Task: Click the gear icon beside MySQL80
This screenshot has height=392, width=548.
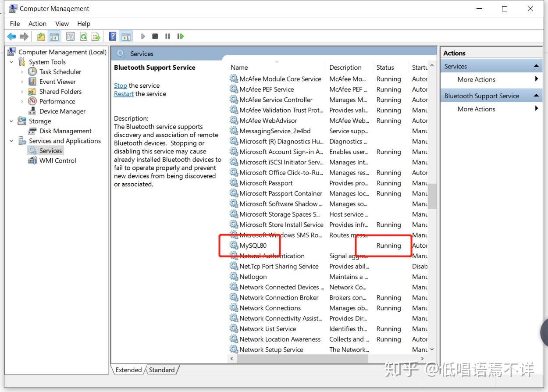Action: coord(234,246)
